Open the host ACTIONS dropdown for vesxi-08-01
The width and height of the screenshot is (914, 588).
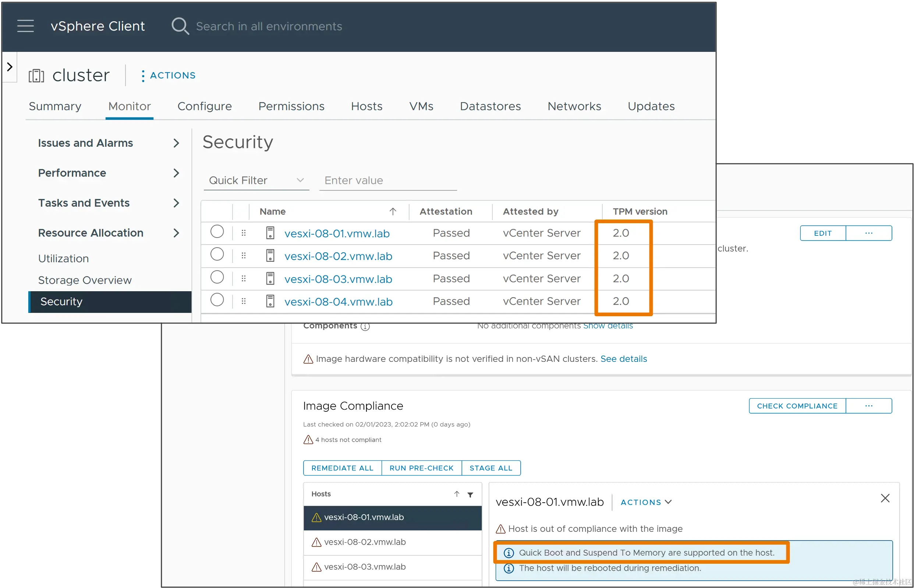point(645,502)
